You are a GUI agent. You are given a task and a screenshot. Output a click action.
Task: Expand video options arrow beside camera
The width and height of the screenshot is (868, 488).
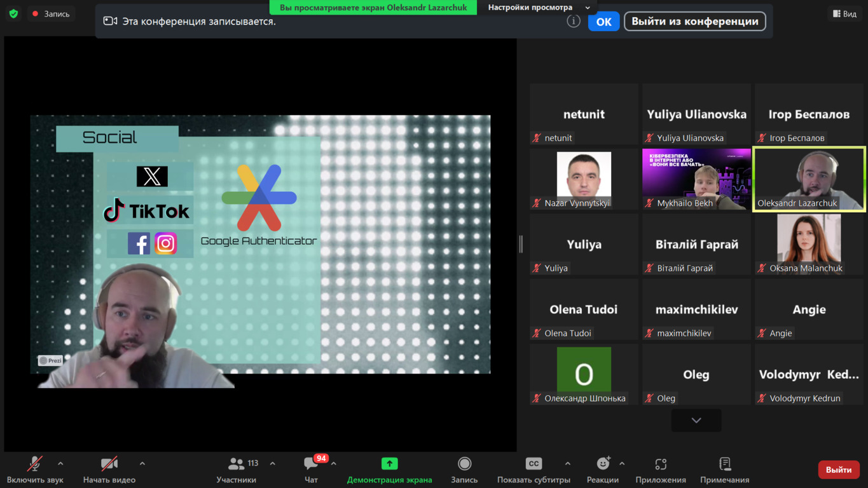click(x=142, y=464)
